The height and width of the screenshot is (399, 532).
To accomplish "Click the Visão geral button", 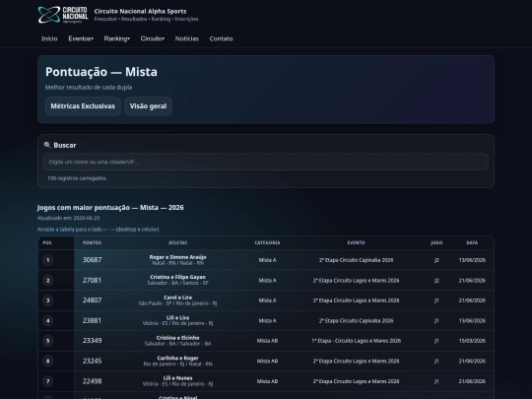I will 148,106.
